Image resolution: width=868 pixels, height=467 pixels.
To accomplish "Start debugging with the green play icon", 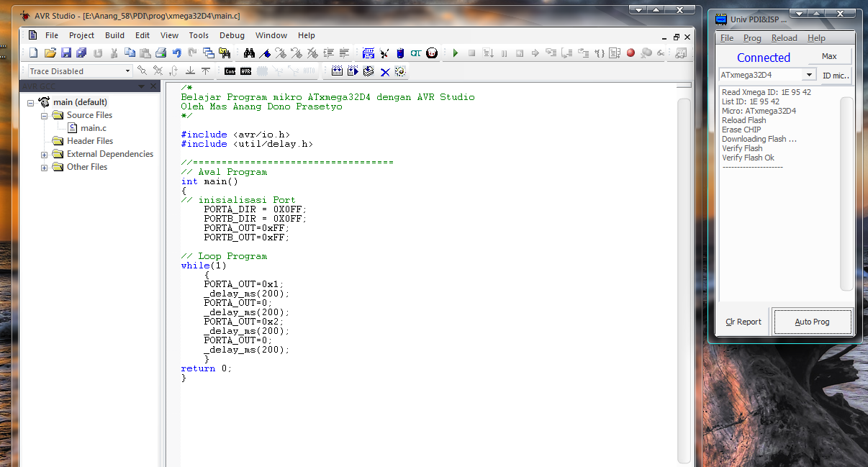I will tap(456, 53).
